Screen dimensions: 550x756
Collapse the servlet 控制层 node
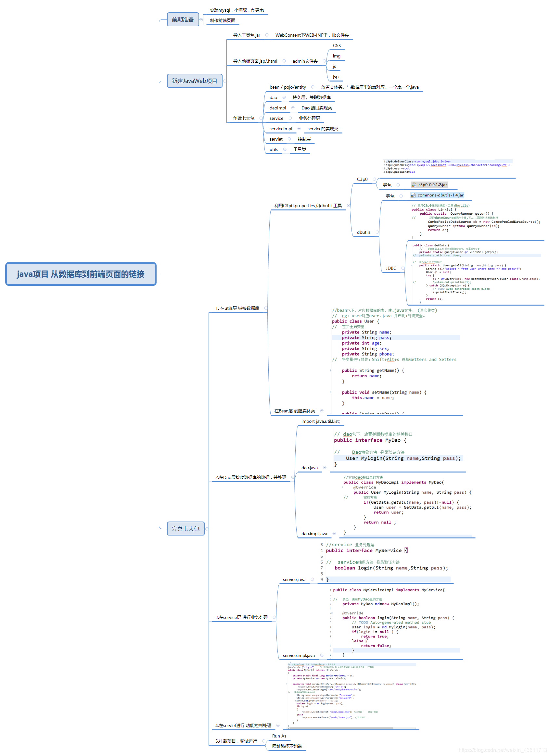(x=289, y=139)
